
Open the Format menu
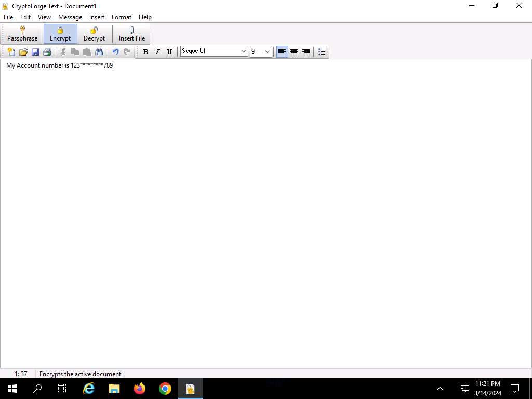pyautogui.click(x=122, y=17)
